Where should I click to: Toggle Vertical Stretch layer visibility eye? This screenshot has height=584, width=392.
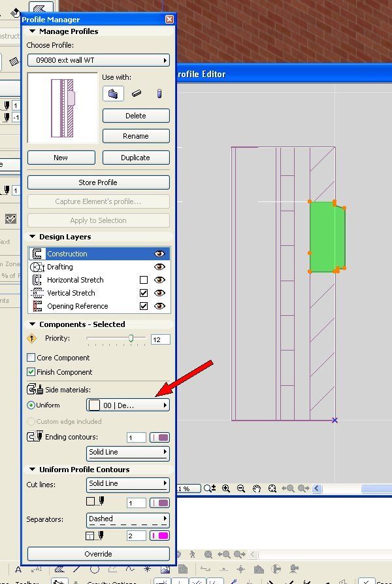(159, 293)
